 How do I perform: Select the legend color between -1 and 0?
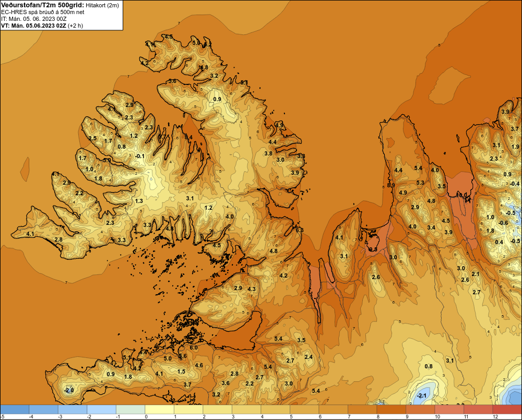(x=130, y=410)
